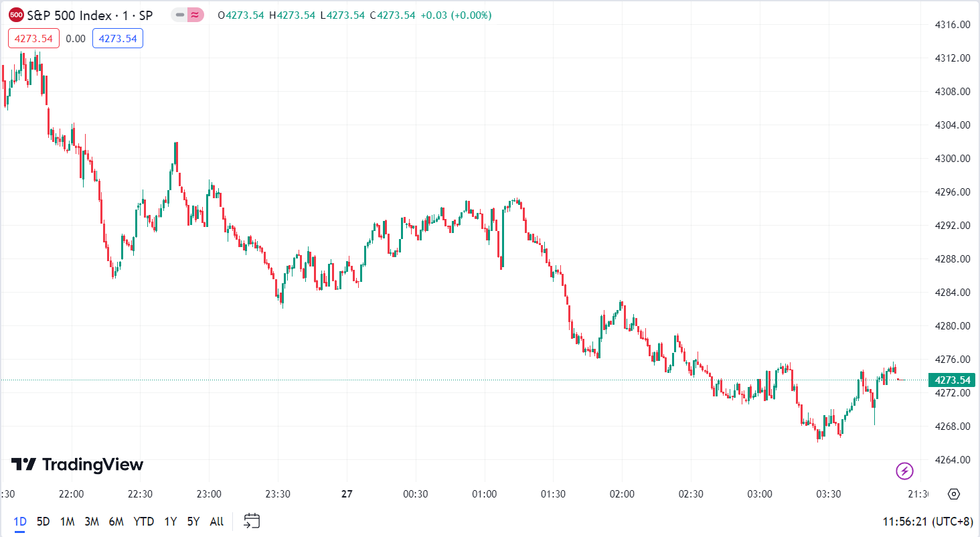980x537 pixels.
Task: Click the green 4273.54 current price label
Action: 951,380
